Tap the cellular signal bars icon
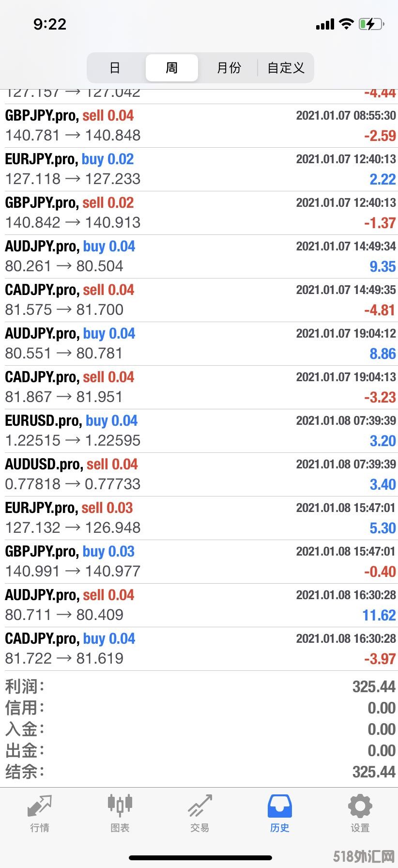The image size is (398, 868). 325,24
